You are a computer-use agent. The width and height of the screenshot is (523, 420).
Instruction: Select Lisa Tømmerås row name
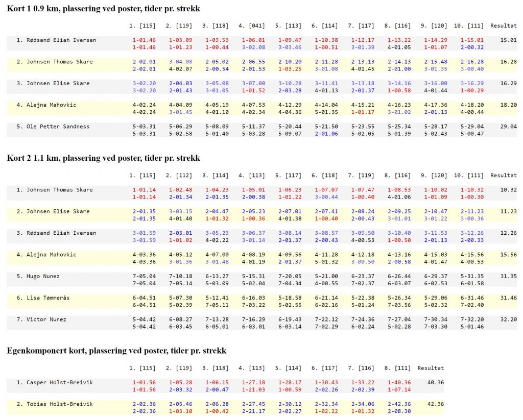click(x=47, y=298)
